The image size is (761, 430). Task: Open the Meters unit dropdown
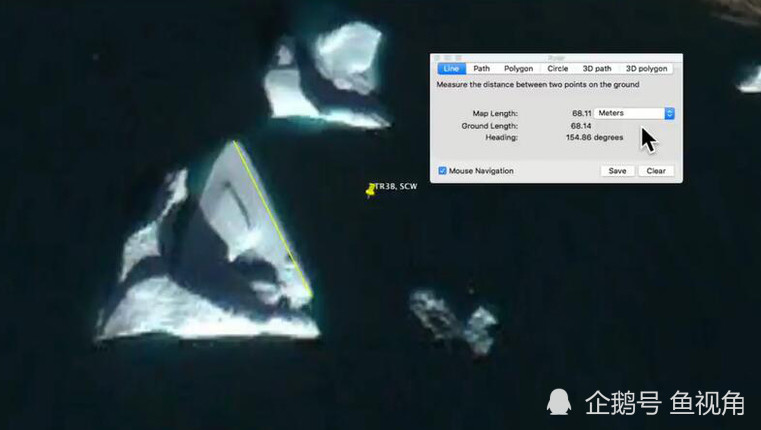tap(634, 114)
